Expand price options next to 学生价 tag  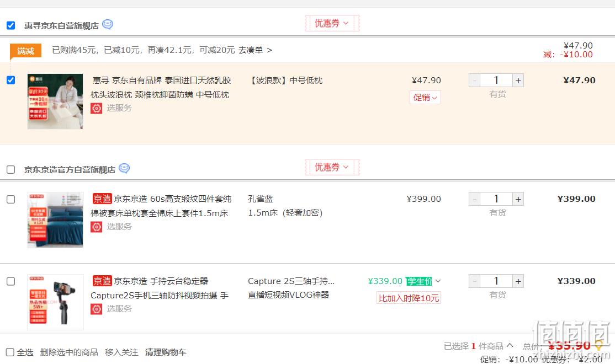(x=438, y=281)
